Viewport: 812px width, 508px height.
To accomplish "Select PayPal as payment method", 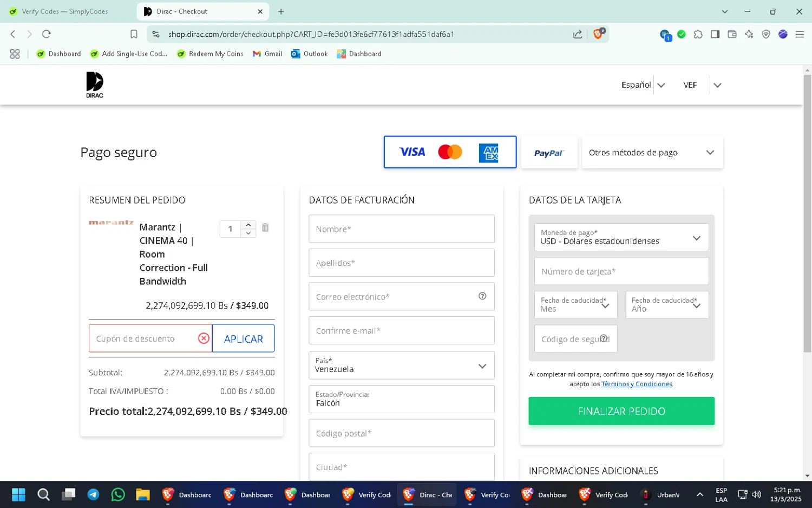I will point(549,153).
